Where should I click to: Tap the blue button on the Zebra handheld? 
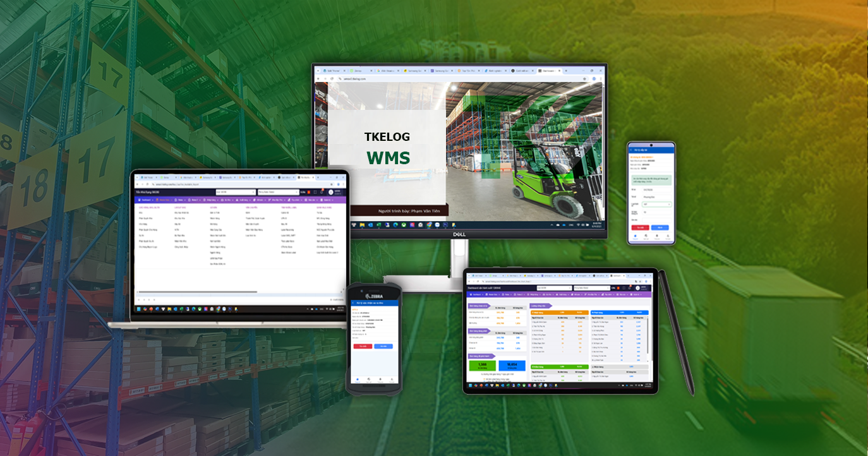pos(383,346)
